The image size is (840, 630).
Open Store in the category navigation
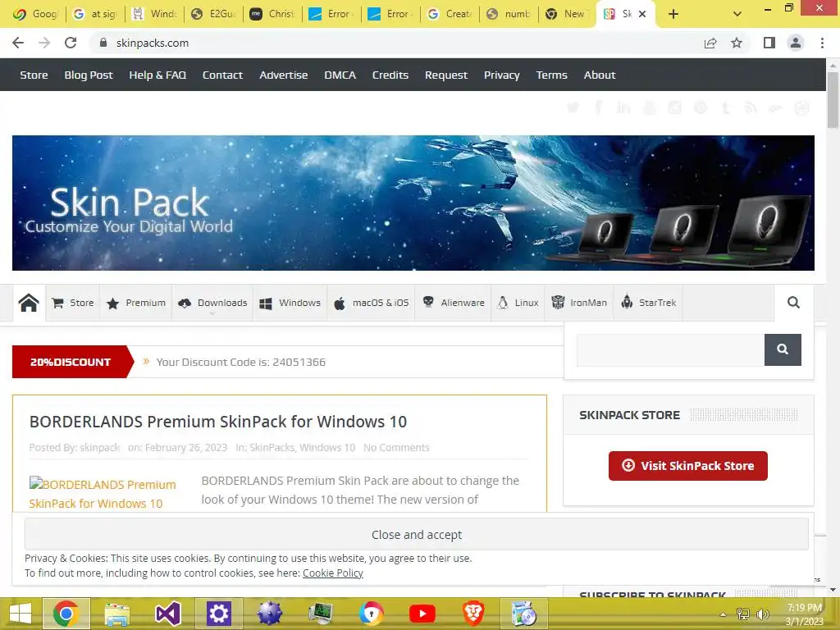(73, 303)
